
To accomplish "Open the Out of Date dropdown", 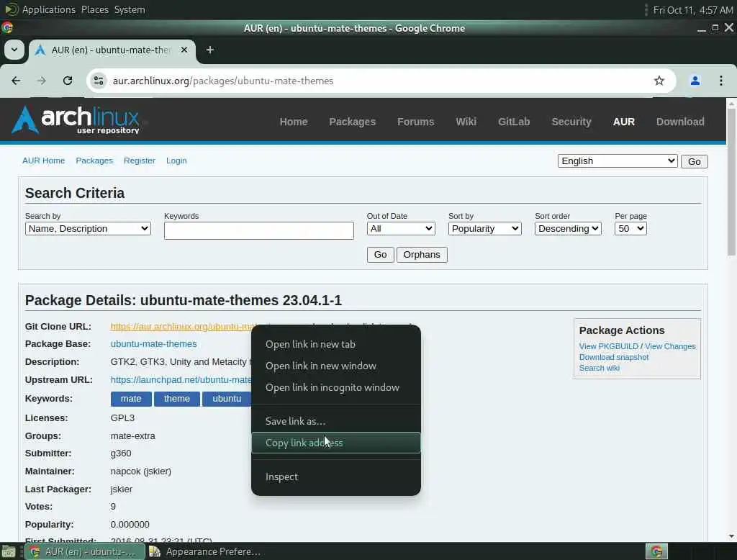I will tap(401, 229).
